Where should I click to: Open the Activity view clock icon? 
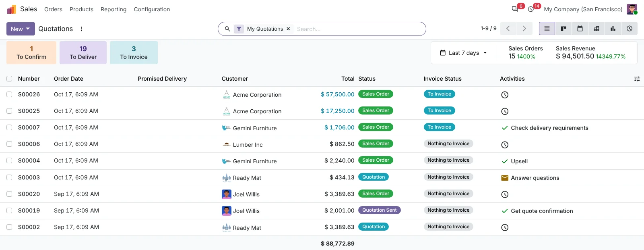coord(630,29)
